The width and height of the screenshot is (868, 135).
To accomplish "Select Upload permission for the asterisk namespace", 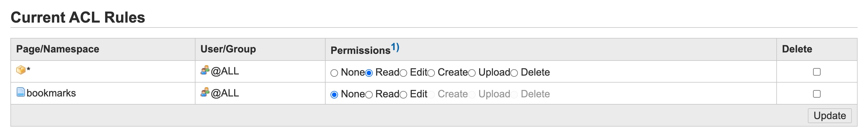I will (x=472, y=73).
